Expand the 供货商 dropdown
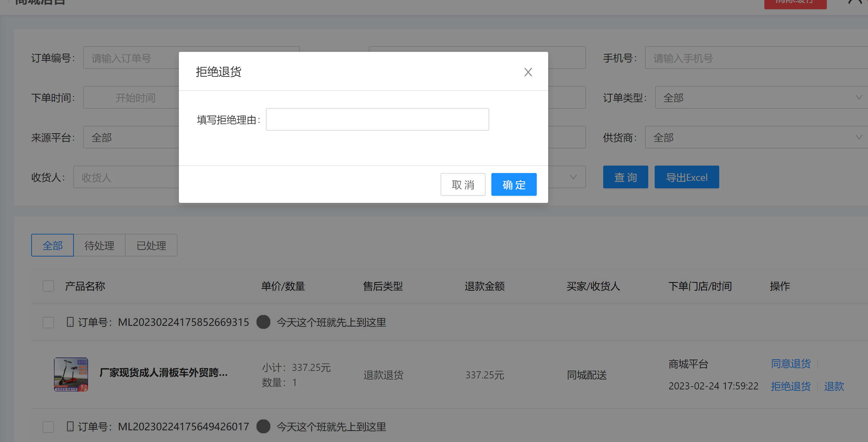The height and width of the screenshot is (442, 868). tap(756, 137)
